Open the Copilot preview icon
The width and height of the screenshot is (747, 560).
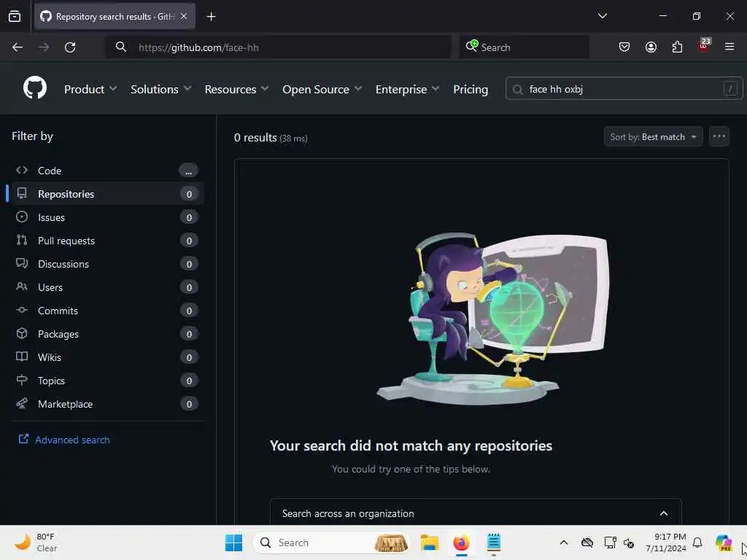pos(724,542)
